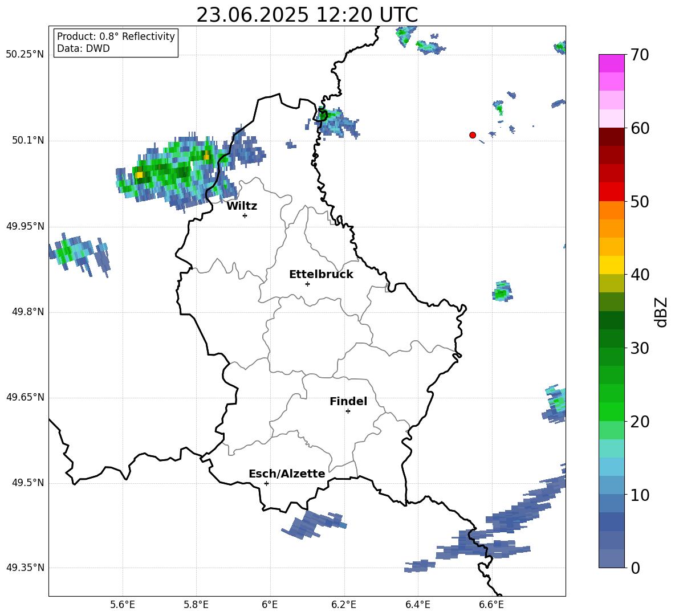Click the blue echo patch south of Esch/Alzette
The height and width of the screenshot is (616, 675).
click(314, 524)
